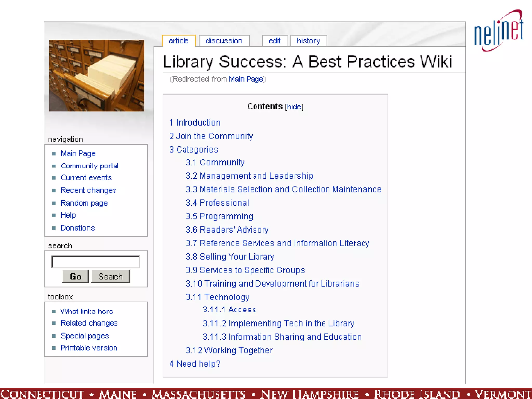Click the card catalog logo image

pyautogui.click(x=96, y=76)
